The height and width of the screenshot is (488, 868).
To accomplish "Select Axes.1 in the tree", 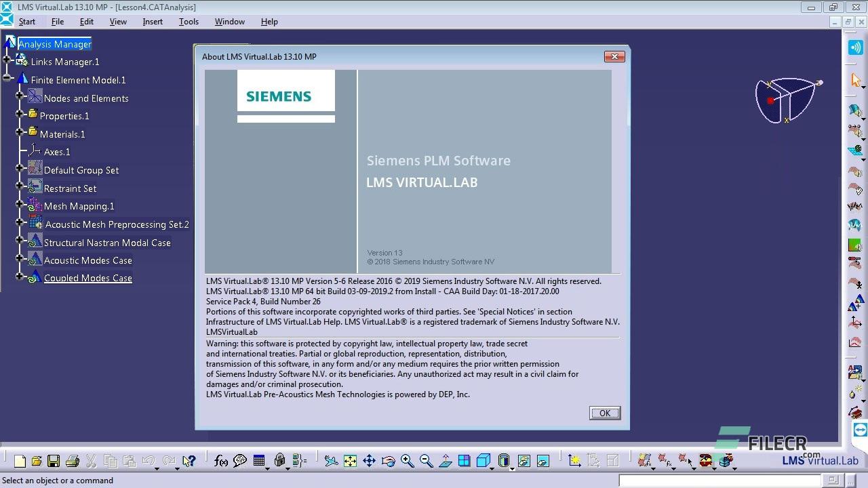I will (57, 152).
